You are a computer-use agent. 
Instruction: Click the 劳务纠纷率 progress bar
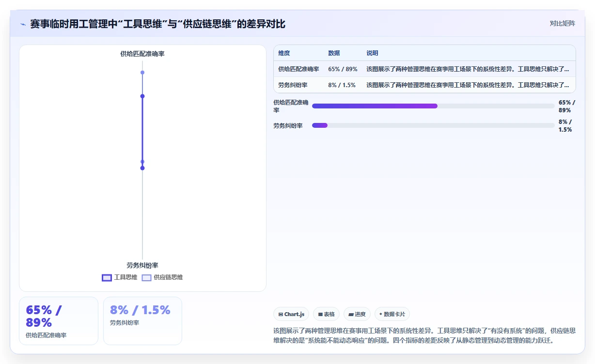click(x=433, y=125)
